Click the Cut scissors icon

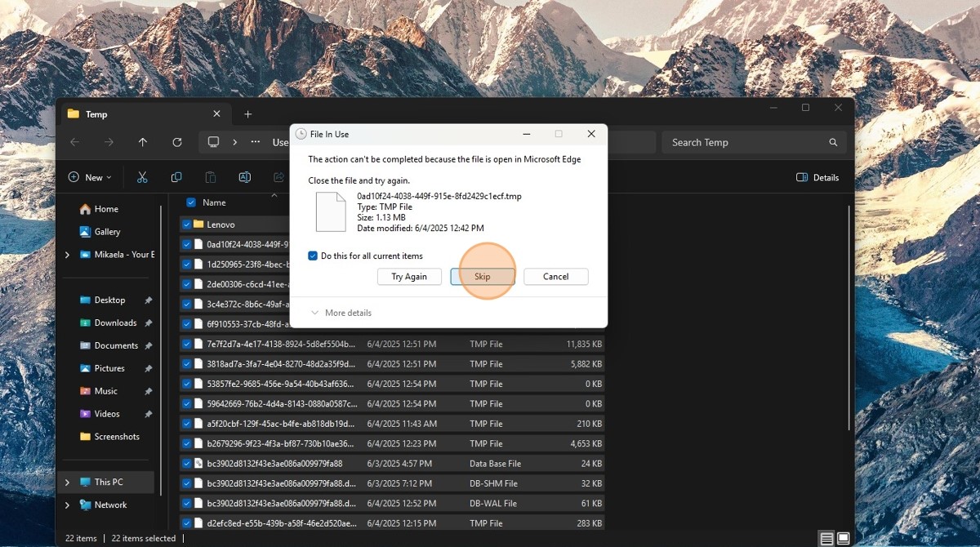pyautogui.click(x=142, y=177)
